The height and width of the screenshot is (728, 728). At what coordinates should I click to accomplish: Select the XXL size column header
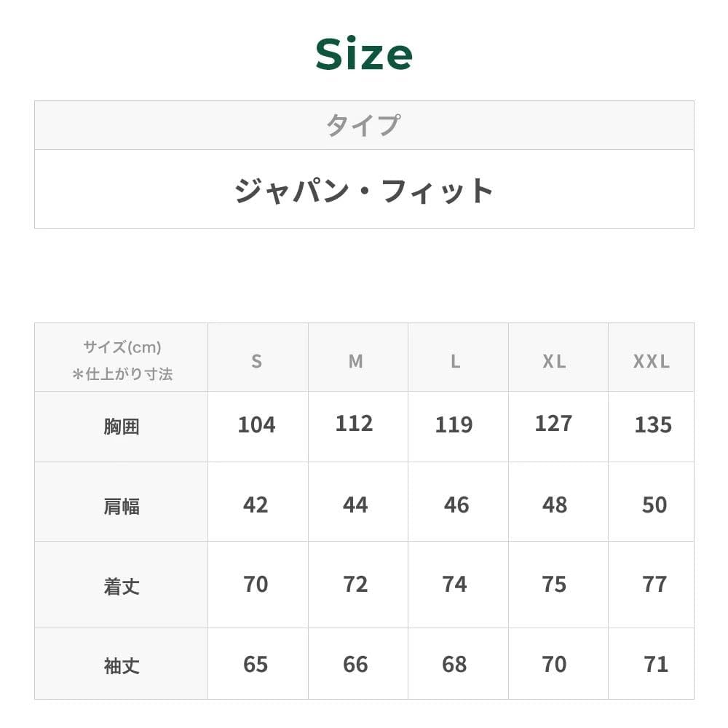652,361
